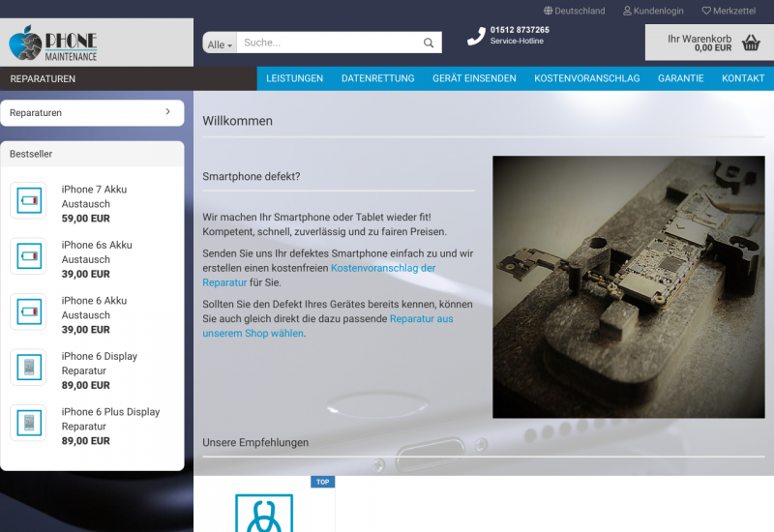This screenshot has width=774, height=532.
Task: Click the magnifier search icon
Action: pyautogui.click(x=429, y=44)
